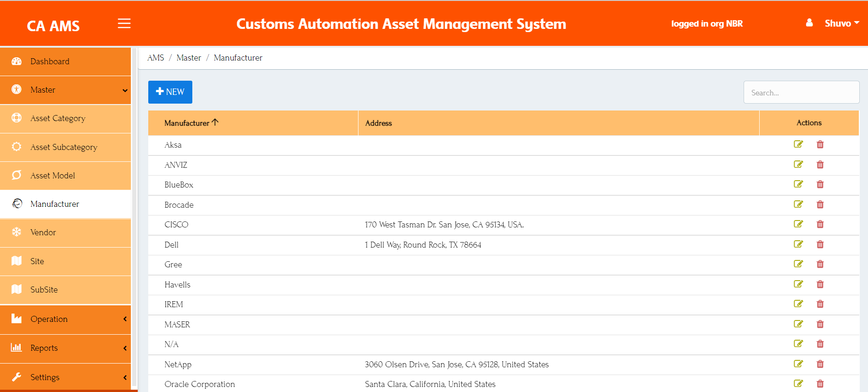Delete the Brocade manufacturer

tap(820, 204)
